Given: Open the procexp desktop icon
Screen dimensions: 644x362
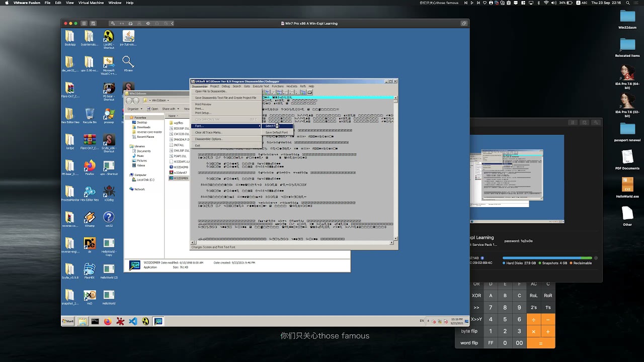Looking at the screenshot, I should [x=109, y=116].
